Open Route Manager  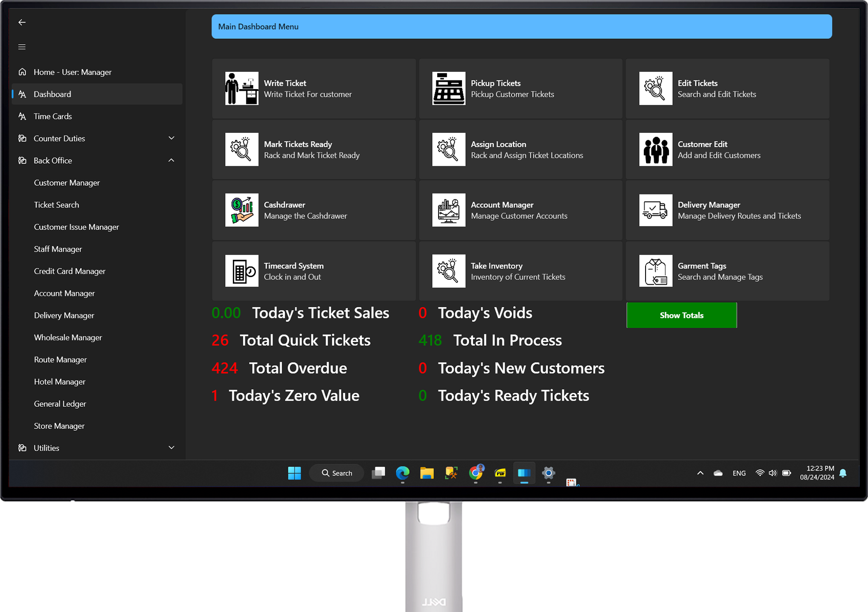(x=60, y=360)
